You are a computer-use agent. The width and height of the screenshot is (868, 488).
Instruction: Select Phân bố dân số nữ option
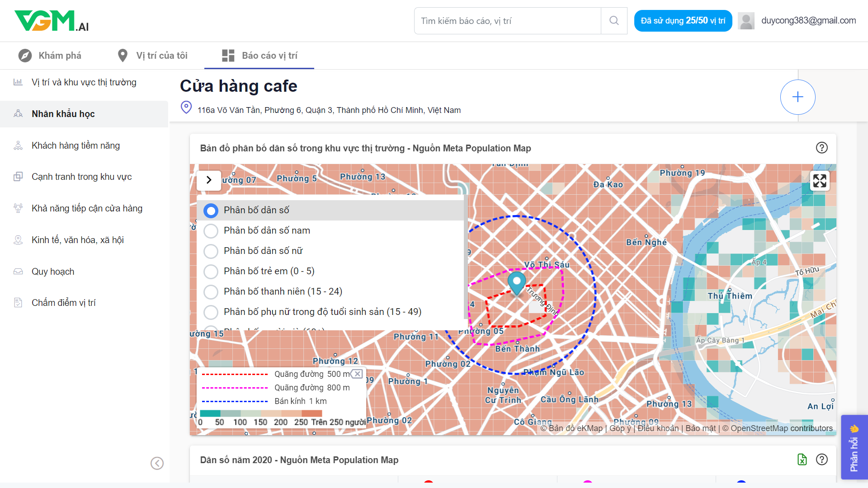pos(211,251)
